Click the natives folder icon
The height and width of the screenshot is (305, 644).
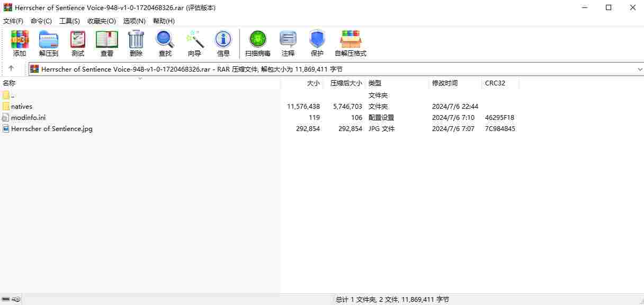pos(6,106)
